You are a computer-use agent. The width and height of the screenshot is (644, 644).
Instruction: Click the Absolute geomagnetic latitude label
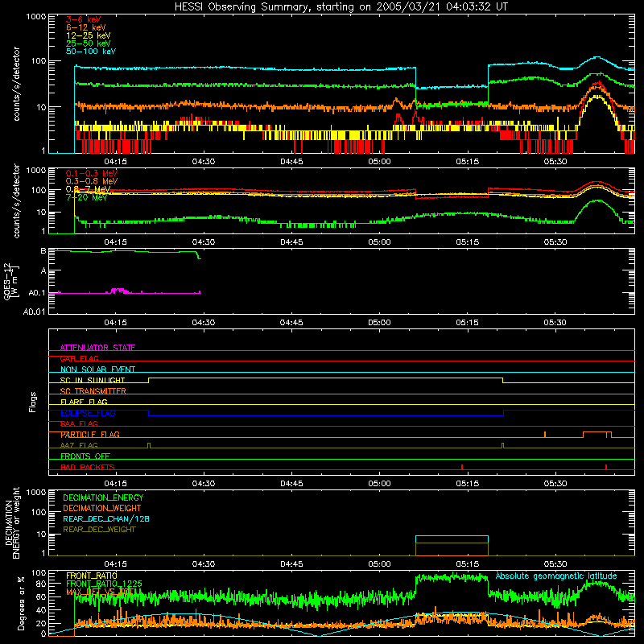pos(556,576)
